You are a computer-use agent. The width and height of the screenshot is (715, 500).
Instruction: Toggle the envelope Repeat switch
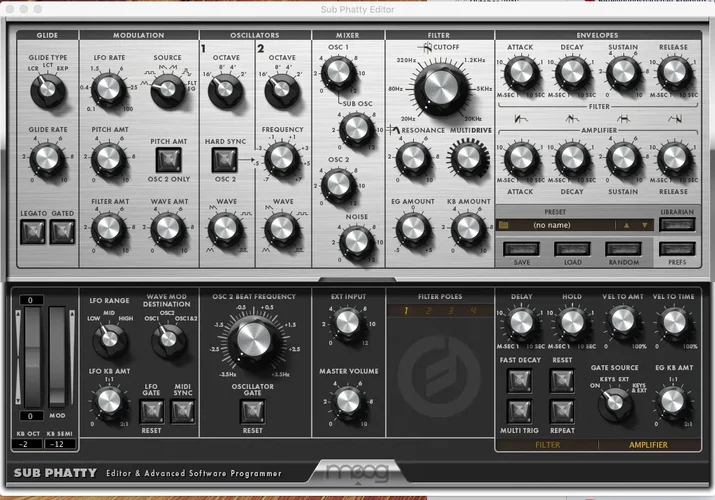tap(562, 412)
